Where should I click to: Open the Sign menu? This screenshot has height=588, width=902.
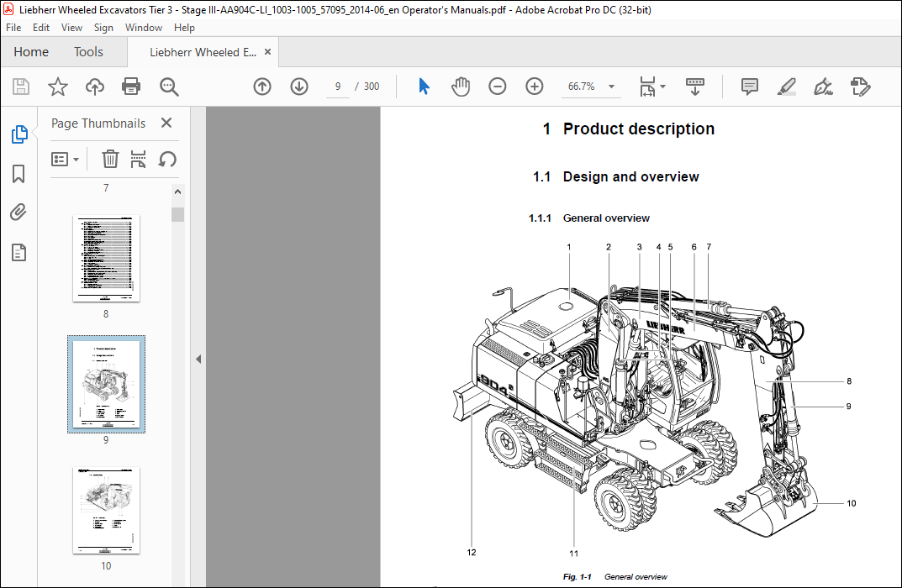click(103, 28)
